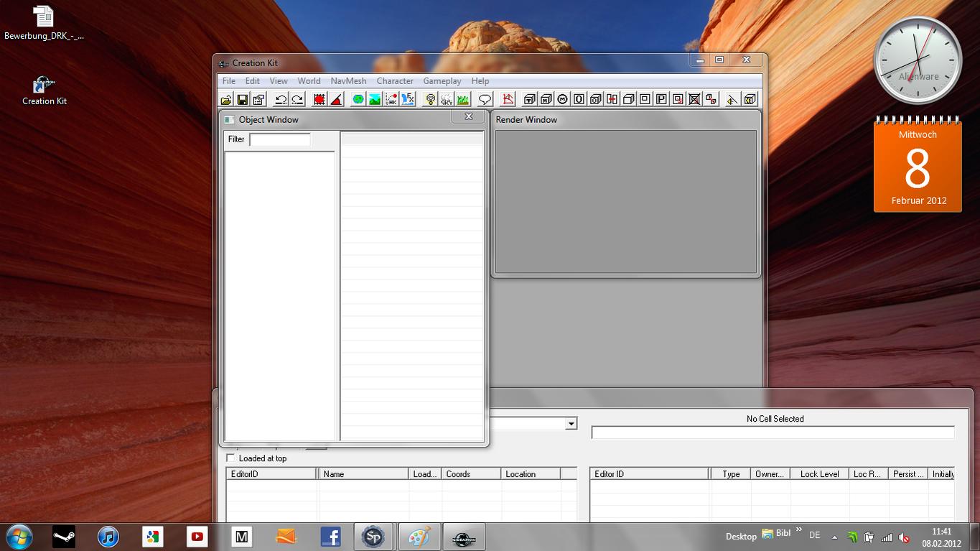
Task: Open the Gameplay menu
Action: pos(442,81)
